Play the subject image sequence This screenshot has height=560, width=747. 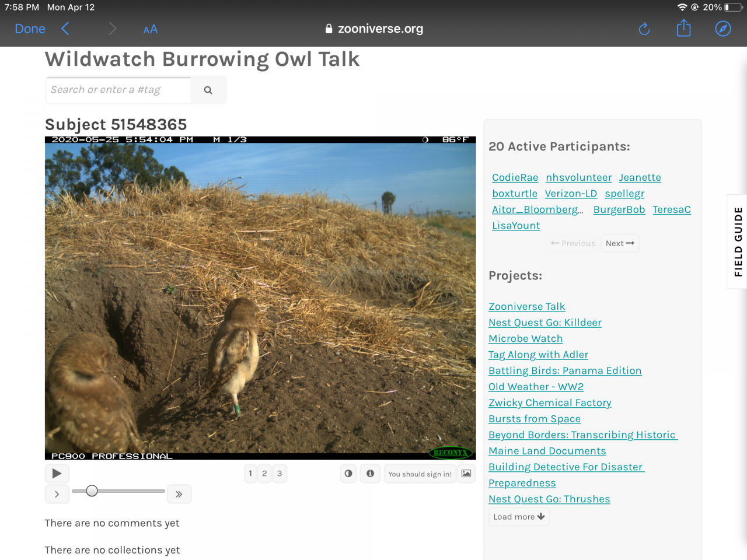(x=57, y=474)
